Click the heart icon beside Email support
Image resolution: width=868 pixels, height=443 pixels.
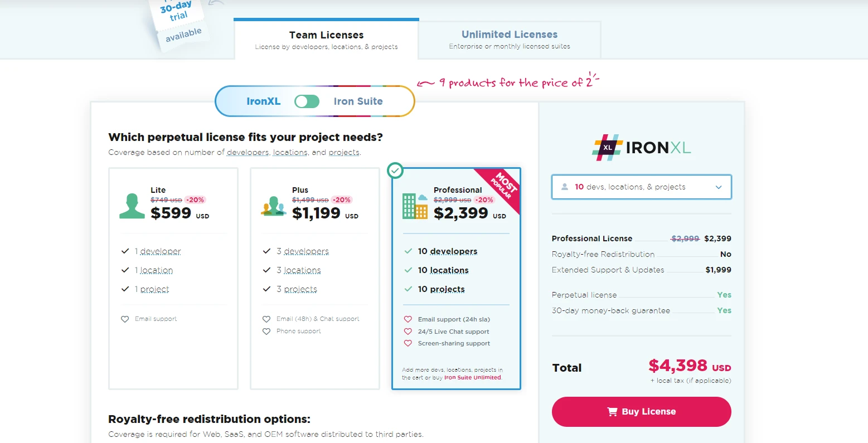pyautogui.click(x=125, y=319)
